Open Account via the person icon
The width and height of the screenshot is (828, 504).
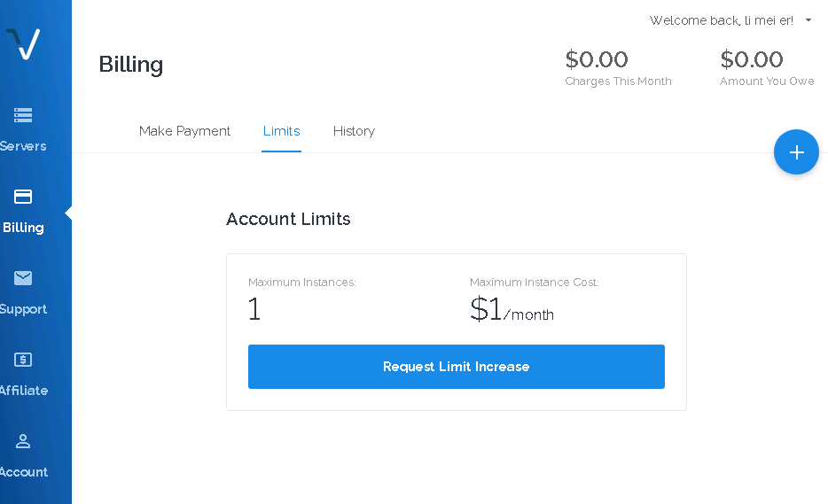23,441
